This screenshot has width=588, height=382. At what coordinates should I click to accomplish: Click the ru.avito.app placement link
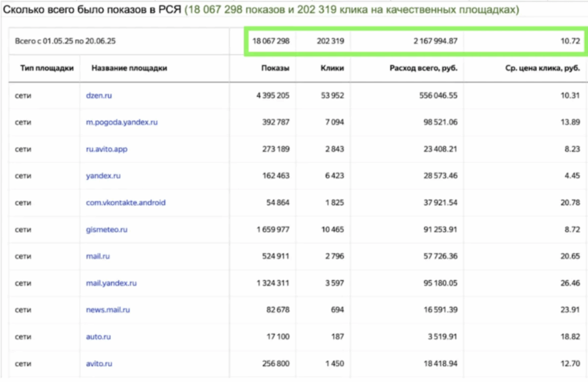tap(106, 149)
